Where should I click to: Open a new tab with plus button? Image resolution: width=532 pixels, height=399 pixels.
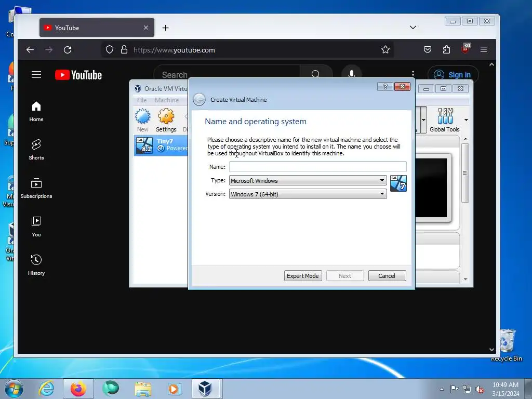[165, 28]
